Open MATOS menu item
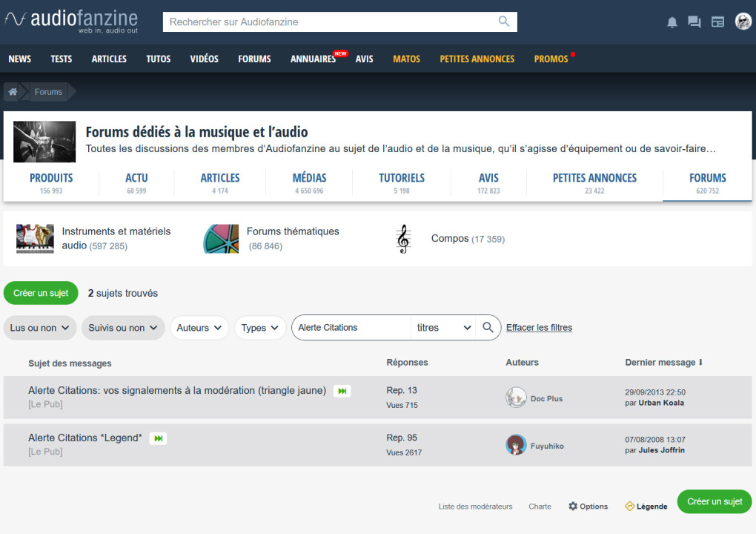Viewport: 756px width, 534px height. (x=406, y=59)
